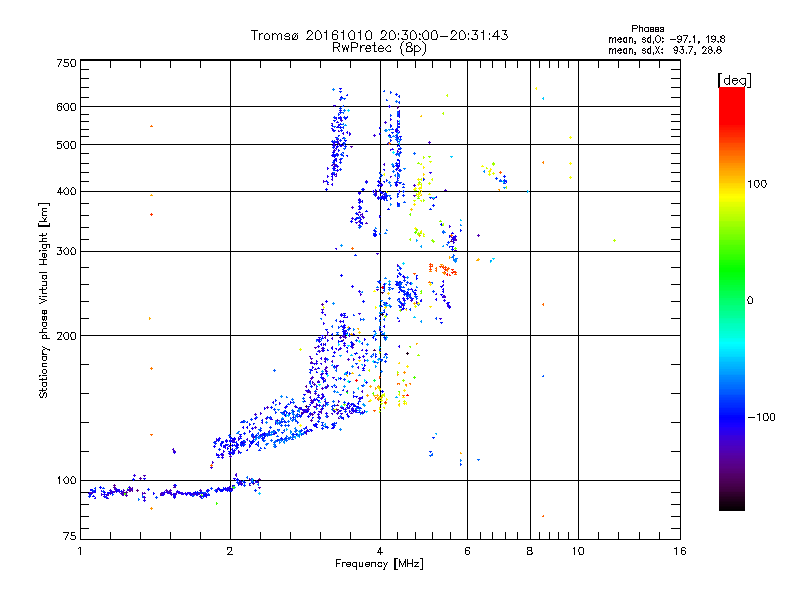Screen dimensions: 800x600
Task: Click x-axis tick label '10'
Action: 578,551
